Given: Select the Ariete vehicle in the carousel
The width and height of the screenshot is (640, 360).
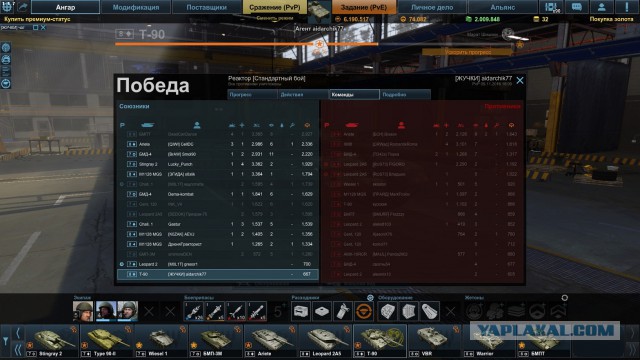Looking at the screenshot, I should (x=271, y=341).
